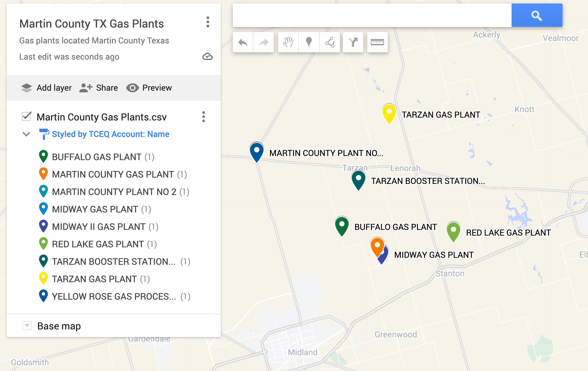This screenshot has height=371, width=588.
Task: Click inside the map search field
Action: (x=372, y=15)
